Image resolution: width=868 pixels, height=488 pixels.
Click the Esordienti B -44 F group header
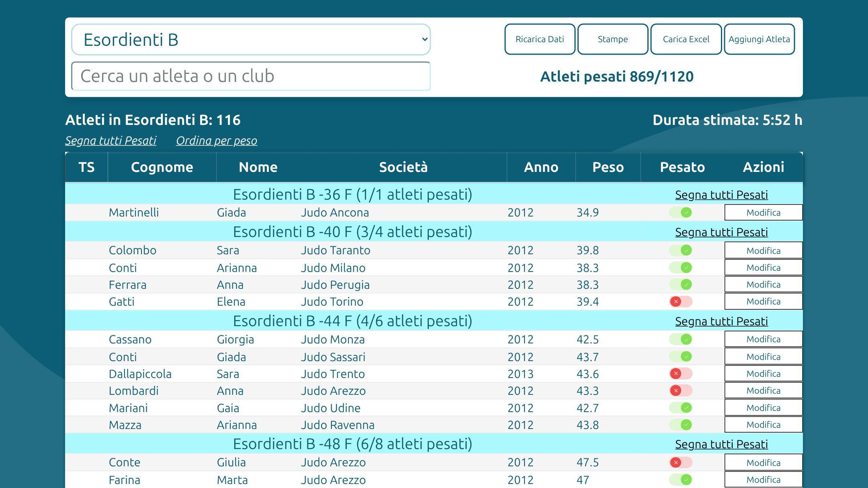click(x=353, y=321)
